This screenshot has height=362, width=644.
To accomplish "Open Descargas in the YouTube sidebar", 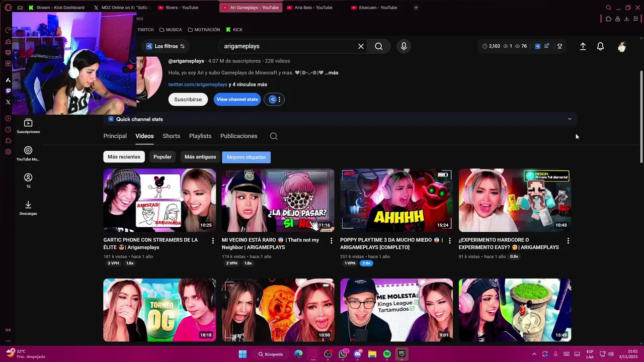I will coord(28,208).
